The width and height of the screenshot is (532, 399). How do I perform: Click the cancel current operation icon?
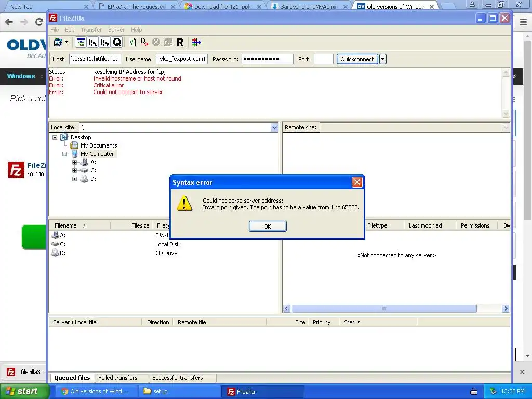coord(156,42)
